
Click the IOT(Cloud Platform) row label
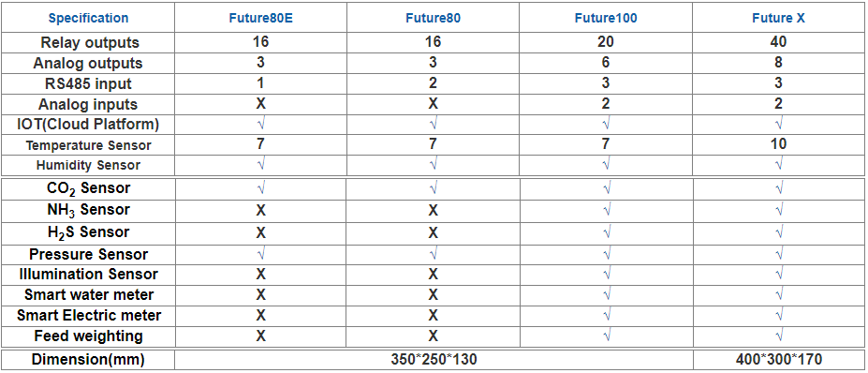click(89, 125)
